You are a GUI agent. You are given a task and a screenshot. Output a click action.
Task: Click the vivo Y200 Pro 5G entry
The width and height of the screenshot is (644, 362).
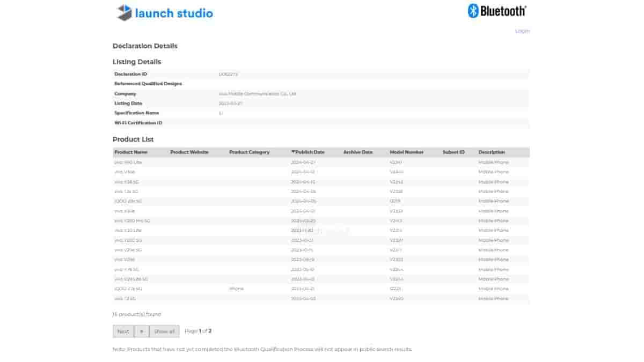(132, 220)
